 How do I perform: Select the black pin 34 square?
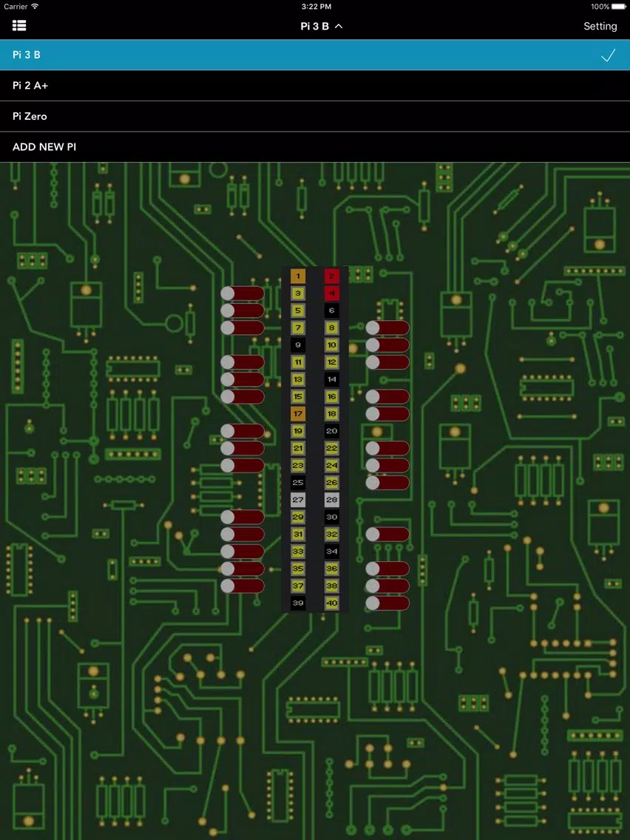click(x=331, y=552)
